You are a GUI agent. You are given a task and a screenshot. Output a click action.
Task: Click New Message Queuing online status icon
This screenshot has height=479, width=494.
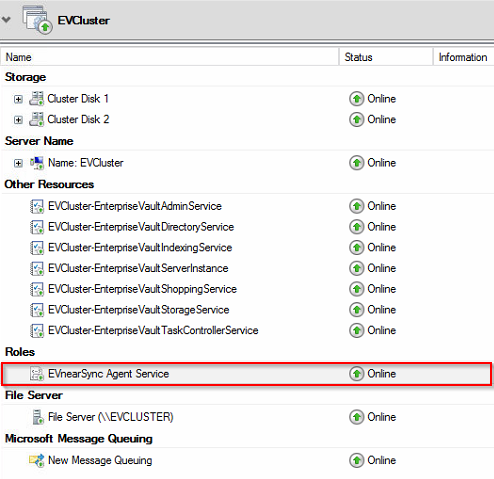pos(356,460)
